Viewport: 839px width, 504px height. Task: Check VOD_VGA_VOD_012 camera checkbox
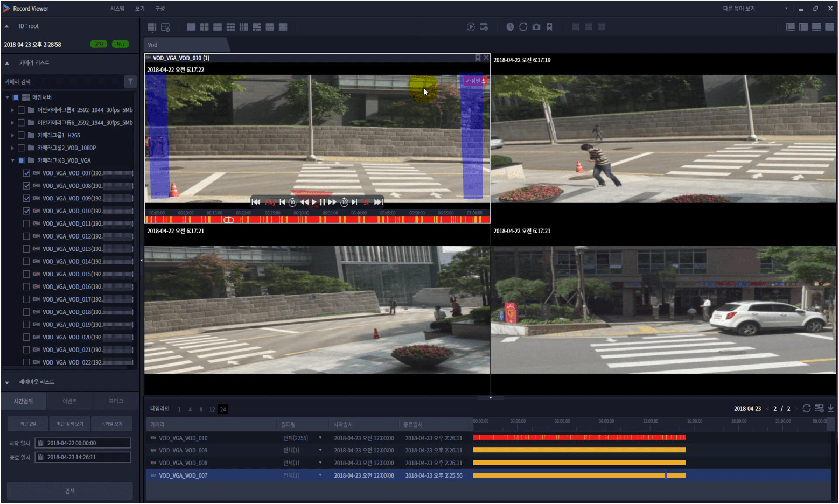26,236
